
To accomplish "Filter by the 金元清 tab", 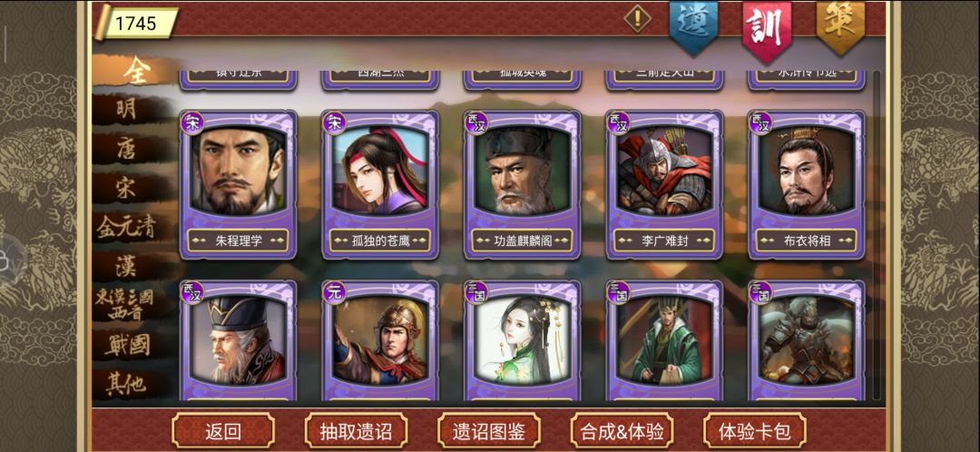I will [125, 228].
